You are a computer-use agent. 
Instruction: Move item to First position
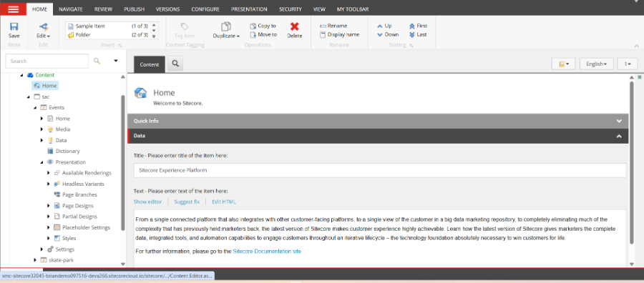pyautogui.click(x=418, y=26)
